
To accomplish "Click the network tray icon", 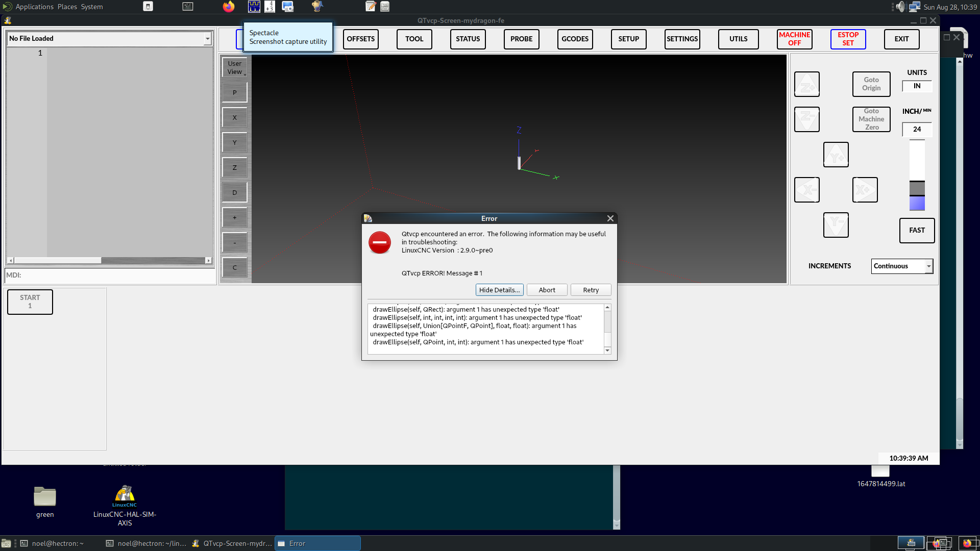I will 915,7.
